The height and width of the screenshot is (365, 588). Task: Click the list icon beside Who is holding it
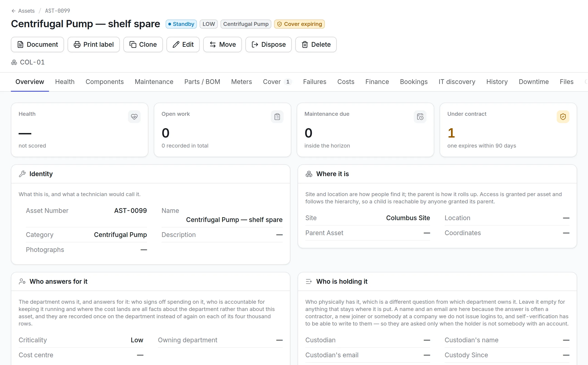tap(309, 281)
